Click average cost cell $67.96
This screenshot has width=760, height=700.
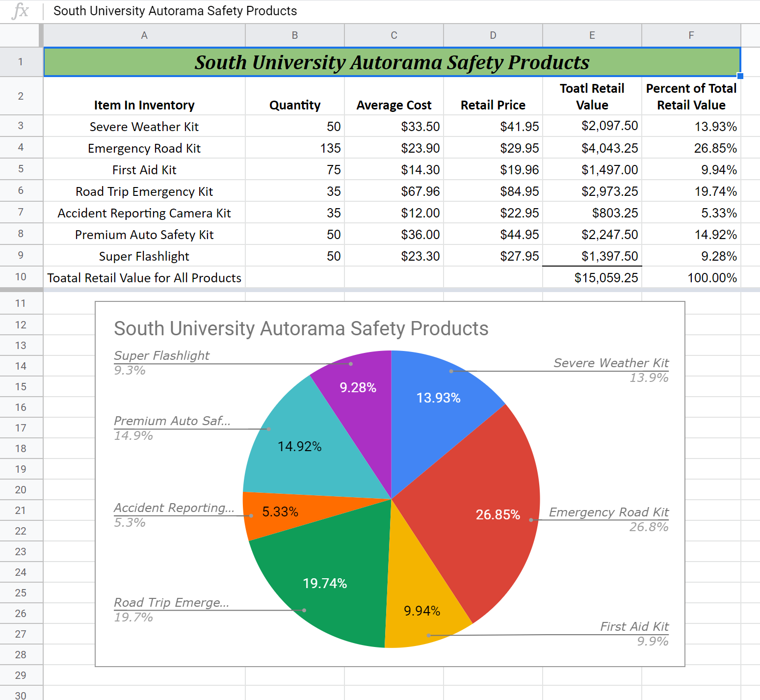(394, 191)
